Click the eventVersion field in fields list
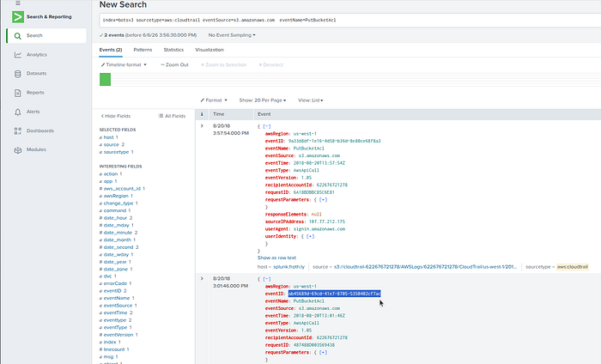This screenshot has height=364, width=601. [x=118, y=335]
